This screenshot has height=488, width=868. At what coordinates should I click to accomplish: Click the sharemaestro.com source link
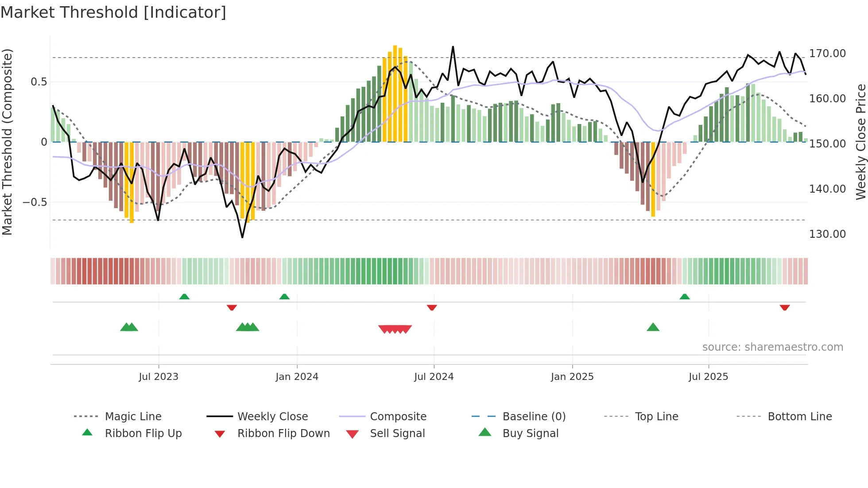[x=772, y=347]
